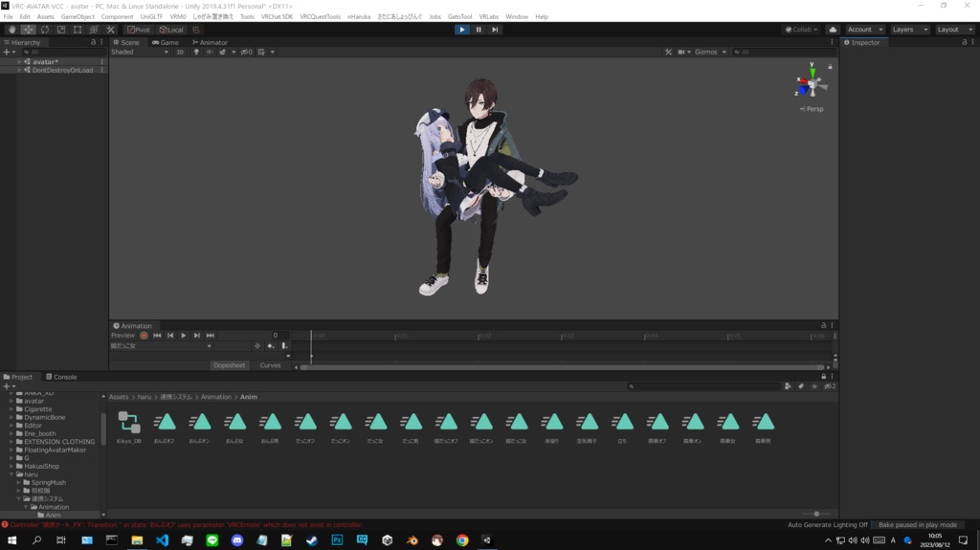The width and height of the screenshot is (980, 550).
Task: Switch to the Console tab
Action: tap(61, 377)
